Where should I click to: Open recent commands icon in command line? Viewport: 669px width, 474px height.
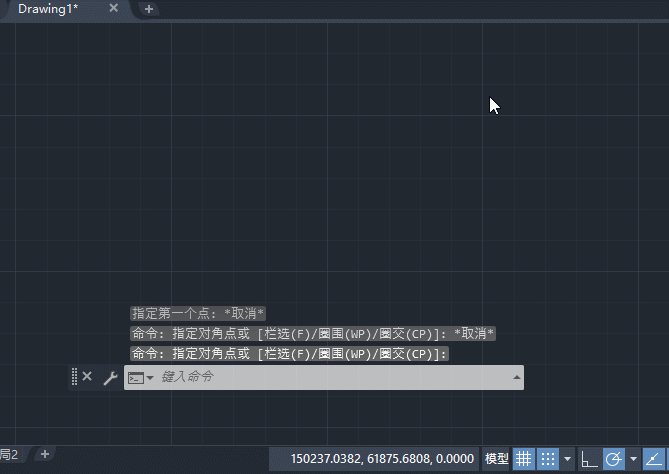pos(139,377)
